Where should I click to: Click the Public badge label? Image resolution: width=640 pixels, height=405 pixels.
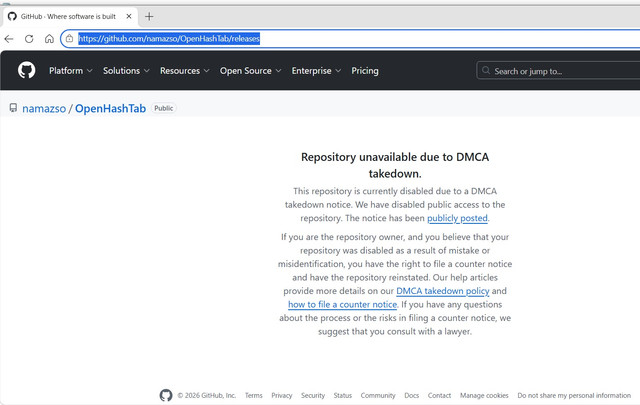(x=164, y=108)
